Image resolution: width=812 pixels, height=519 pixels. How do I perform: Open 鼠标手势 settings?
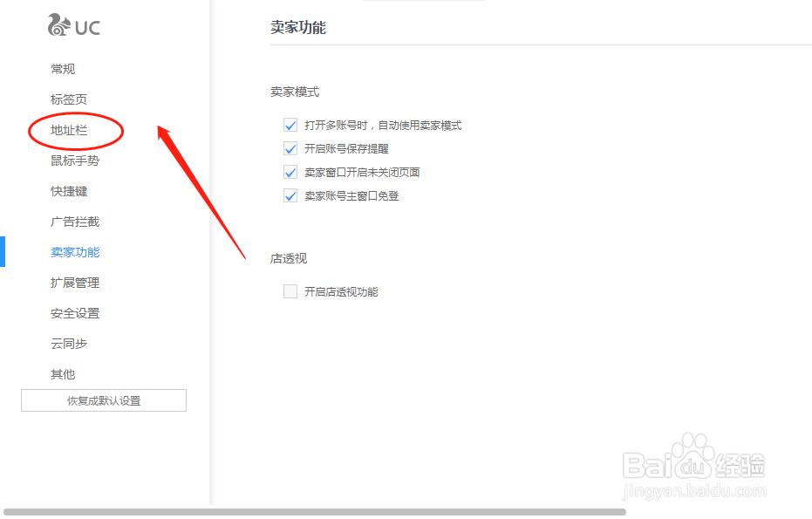[x=75, y=160]
